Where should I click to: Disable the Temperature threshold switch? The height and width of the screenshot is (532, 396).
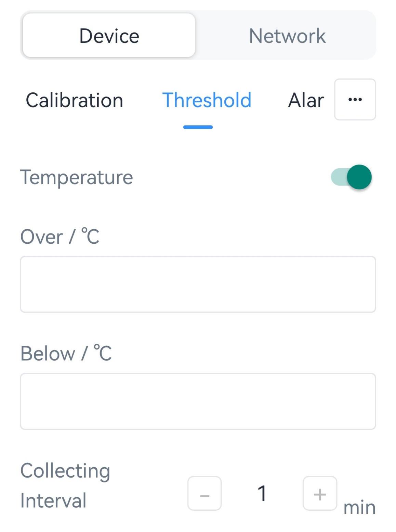tap(351, 177)
